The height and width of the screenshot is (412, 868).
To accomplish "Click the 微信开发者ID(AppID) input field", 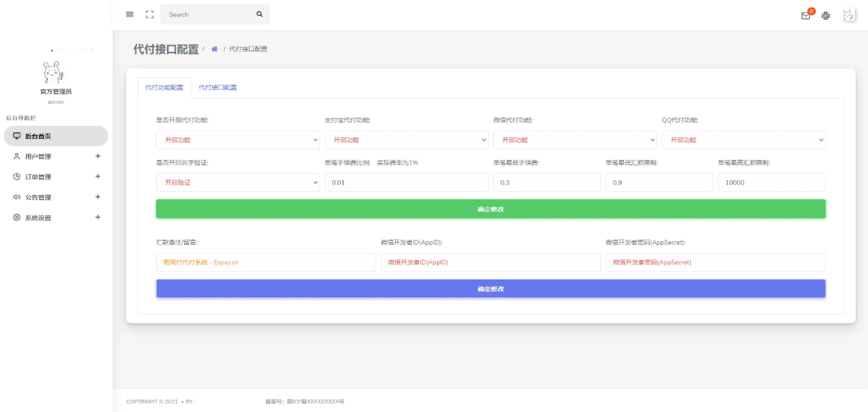I will 490,262.
